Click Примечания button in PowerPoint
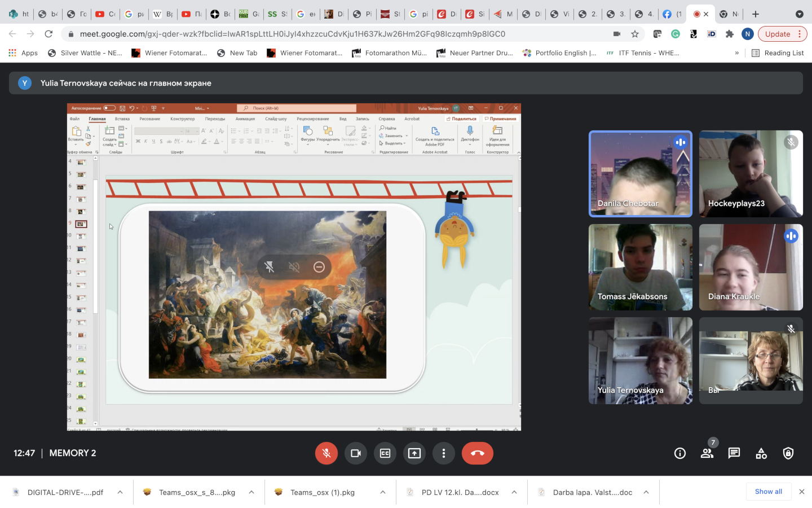812x508 pixels. tap(501, 119)
